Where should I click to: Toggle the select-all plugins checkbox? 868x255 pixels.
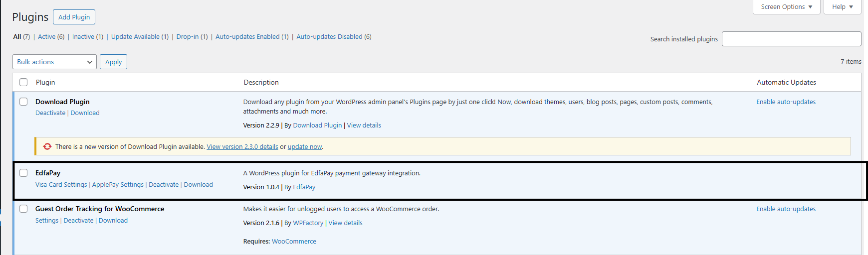[x=23, y=82]
